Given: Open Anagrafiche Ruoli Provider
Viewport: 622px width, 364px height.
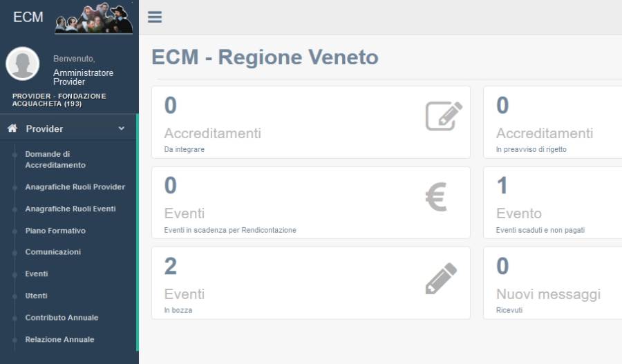Looking at the screenshot, I should tap(75, 187).
